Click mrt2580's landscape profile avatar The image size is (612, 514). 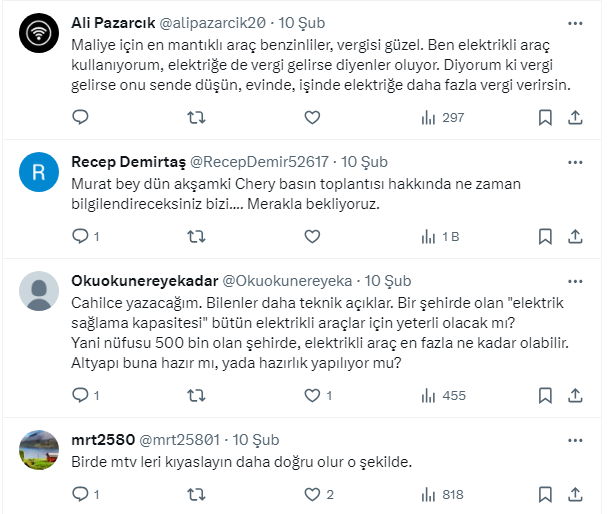pos(39,452)
